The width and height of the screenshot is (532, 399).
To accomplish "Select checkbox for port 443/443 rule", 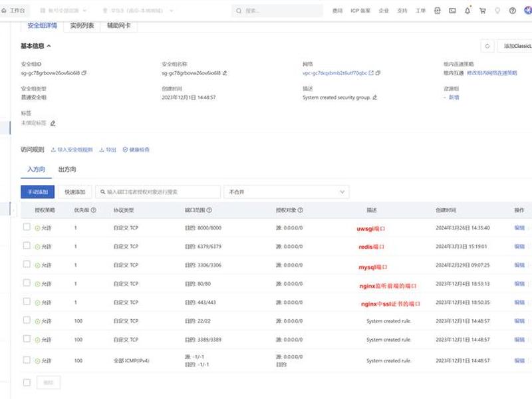I will click(27, 301).
